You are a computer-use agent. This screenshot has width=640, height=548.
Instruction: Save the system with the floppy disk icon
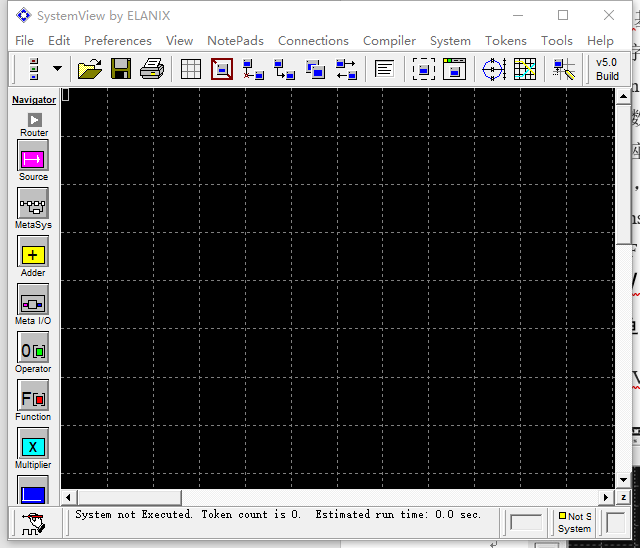coord(121,69)
